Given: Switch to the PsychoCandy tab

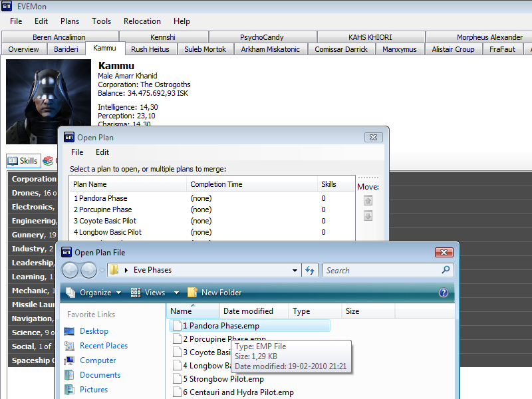Looking at the screenshot, I should 261,37.
